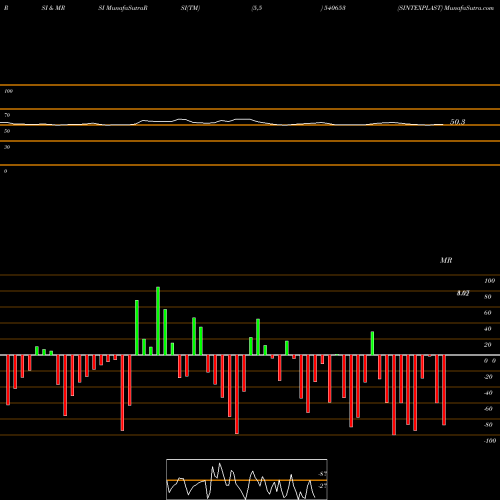
Task: Click the MR axis label '80'
Action: (x=488, y=297)
